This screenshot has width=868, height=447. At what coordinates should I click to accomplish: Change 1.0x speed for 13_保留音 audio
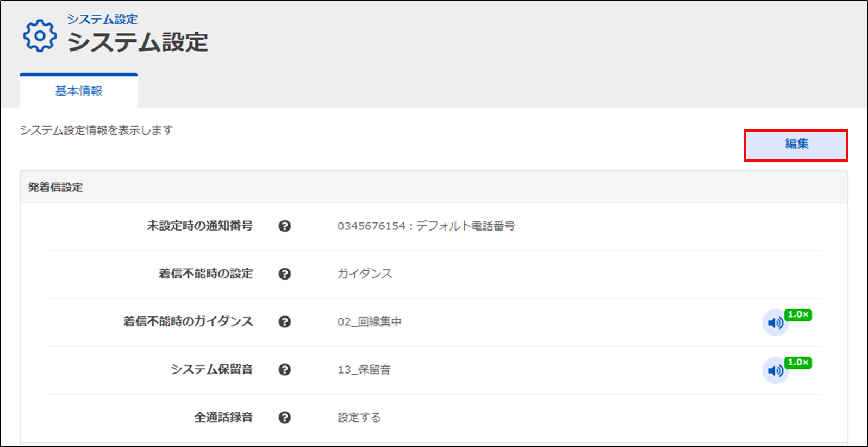[x=798, y=363]
